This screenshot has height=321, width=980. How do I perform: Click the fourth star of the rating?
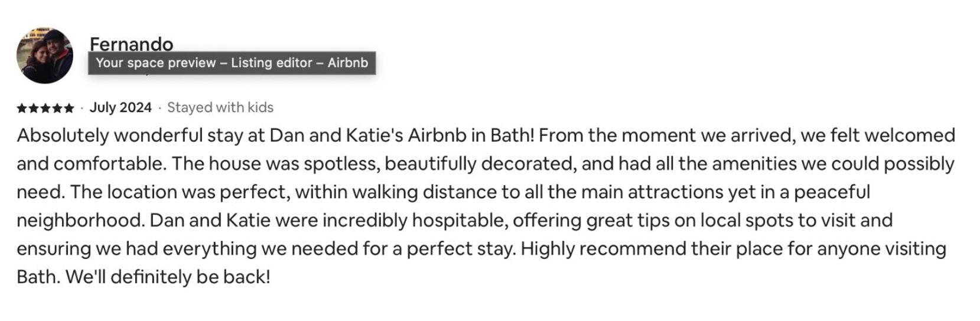tap(57, 108)
